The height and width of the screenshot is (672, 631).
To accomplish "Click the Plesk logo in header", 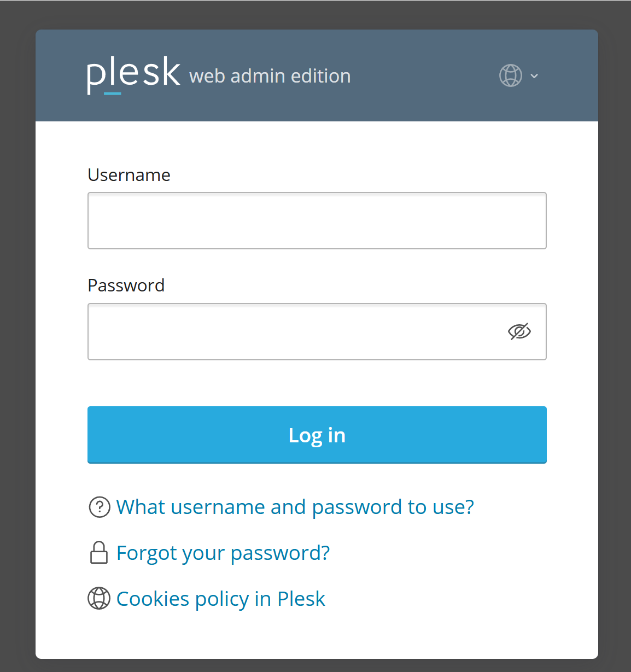I will point(133,75).
